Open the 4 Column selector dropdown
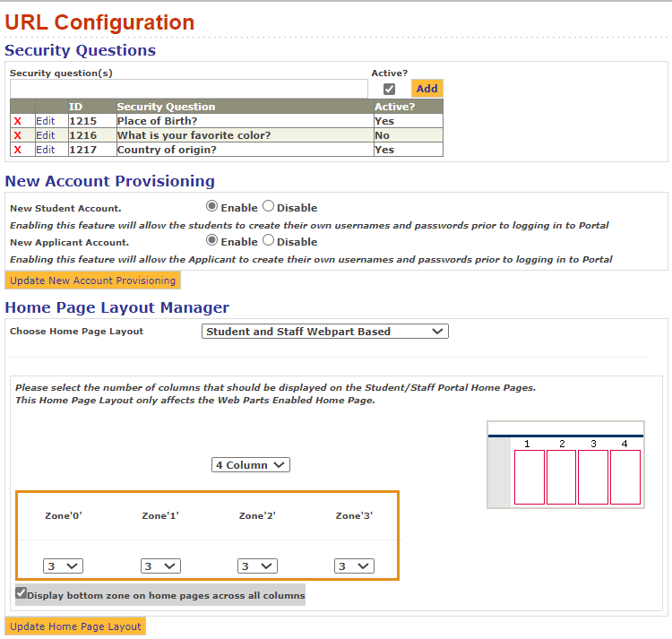Screen dimensions: 672x639 tap(251, 465)
